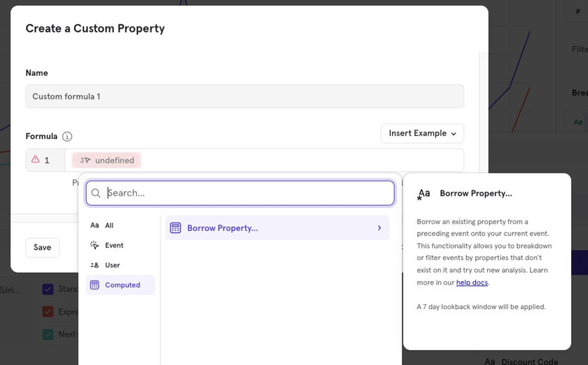Click the Computed calculator icon in sidebar
This screenshot has width=588, height=365.
coord(95,285)
